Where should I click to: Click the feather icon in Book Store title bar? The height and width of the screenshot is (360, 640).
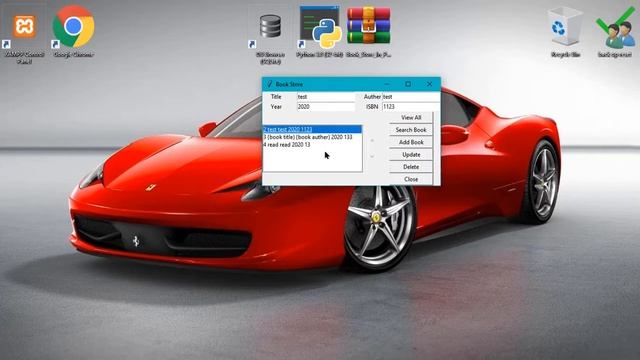pyautogui.click(x=269, y=84)
